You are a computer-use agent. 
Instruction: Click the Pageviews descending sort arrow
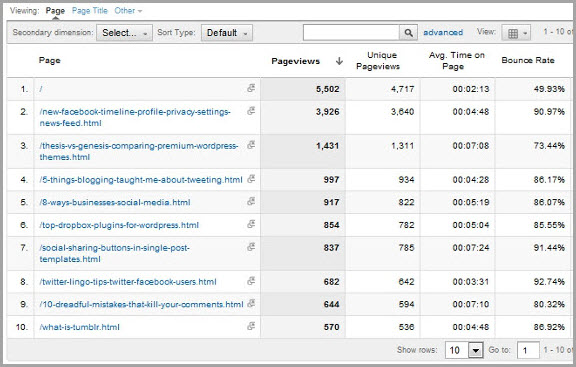(x=339, y=61)
